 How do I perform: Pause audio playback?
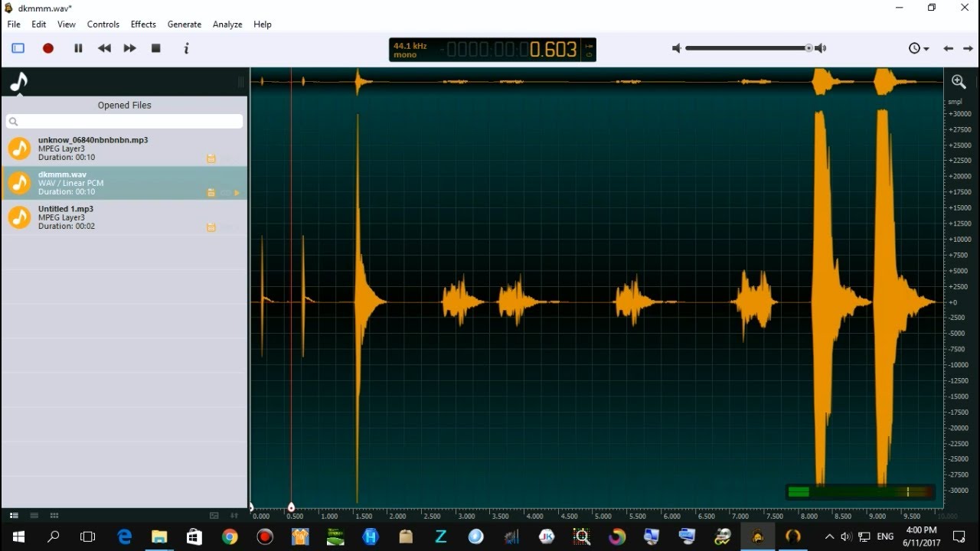coord(78,48)
